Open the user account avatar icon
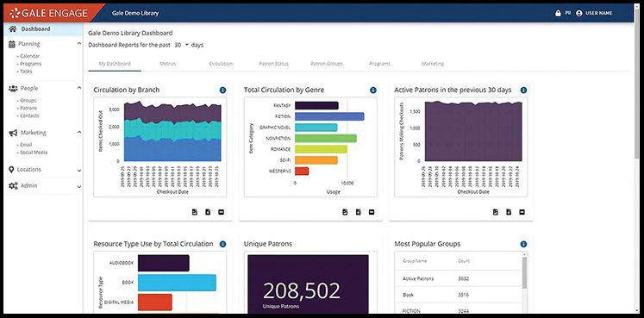Viewport: 644px width, 318px height. (579, 13)
